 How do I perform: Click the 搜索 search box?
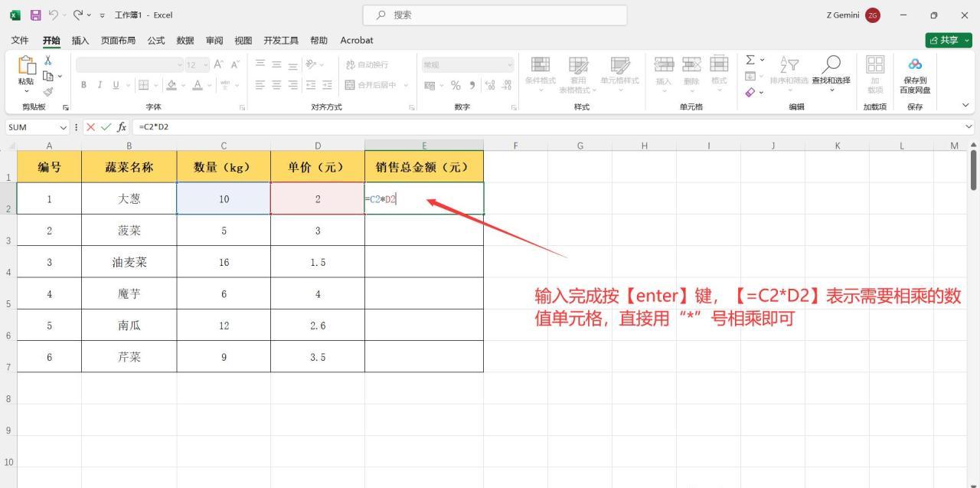pyautogui.click(x=495, y=15)
